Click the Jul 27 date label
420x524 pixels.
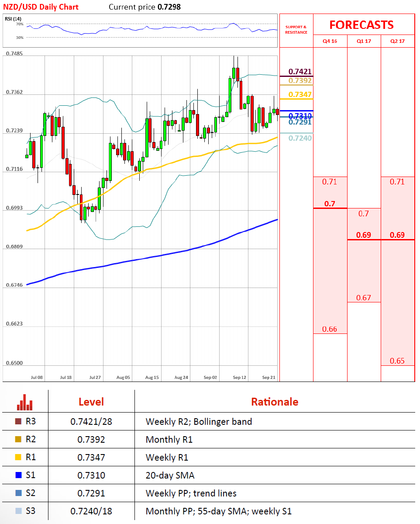point(95,377)
